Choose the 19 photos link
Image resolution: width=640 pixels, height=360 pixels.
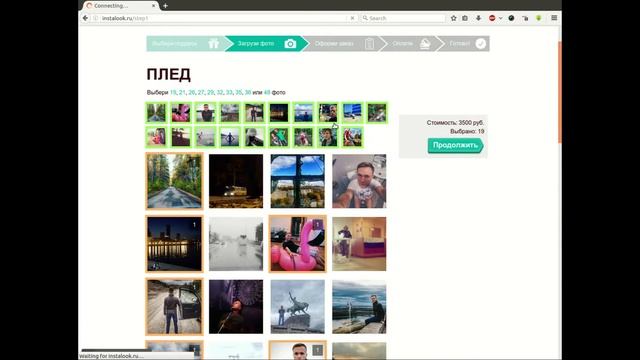tap(173, 93)
